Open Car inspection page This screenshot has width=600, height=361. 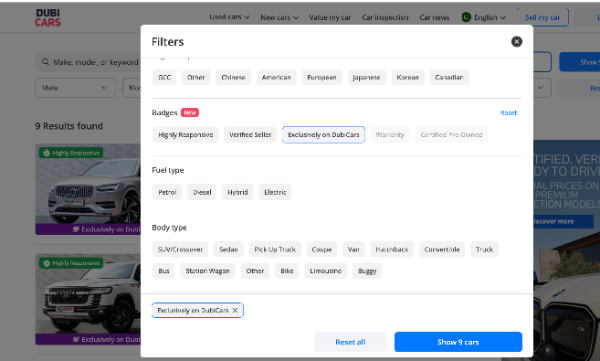[x=385, y=17]
